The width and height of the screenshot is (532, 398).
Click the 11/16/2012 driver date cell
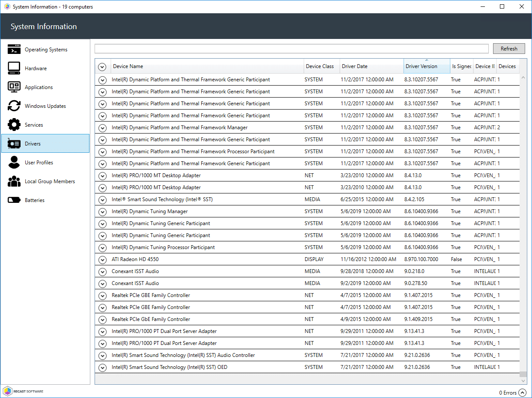point(369,259)
